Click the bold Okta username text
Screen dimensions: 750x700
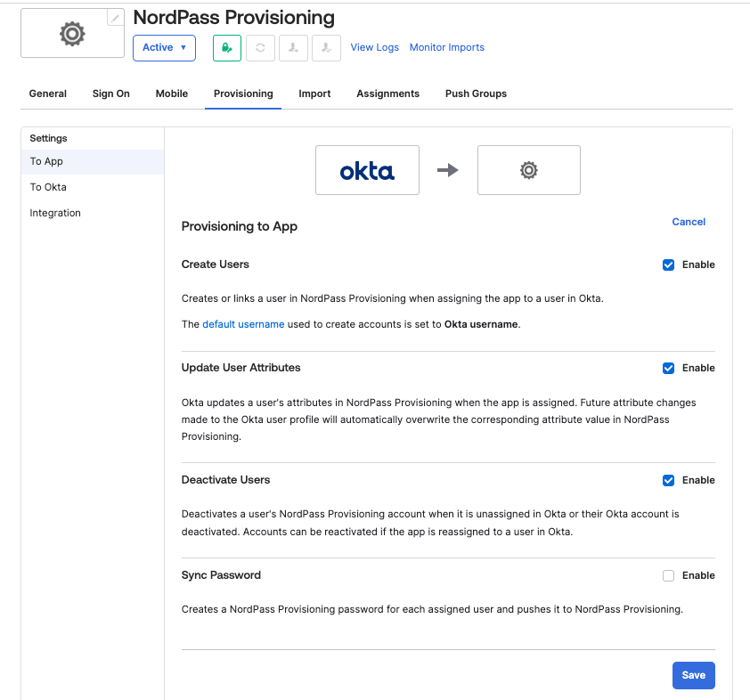tap(481, 324)
